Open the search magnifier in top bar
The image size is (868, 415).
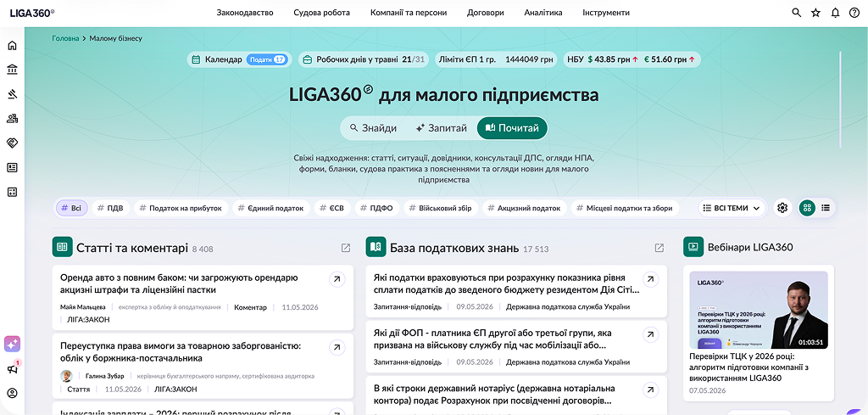tap(797, 13)
